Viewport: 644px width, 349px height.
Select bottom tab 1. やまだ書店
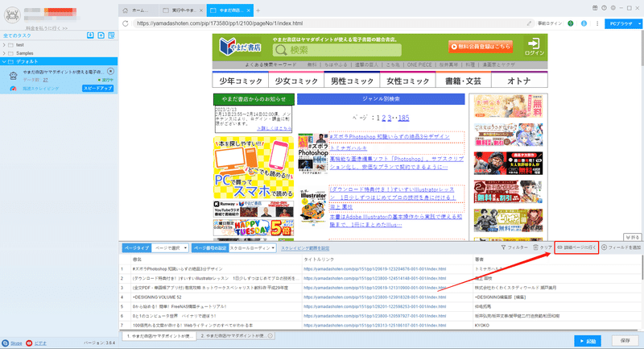tap(159, 336)
